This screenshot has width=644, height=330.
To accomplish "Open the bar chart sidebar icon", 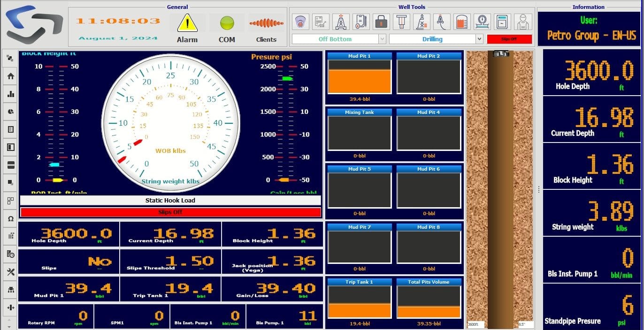I will pos(11,94).
